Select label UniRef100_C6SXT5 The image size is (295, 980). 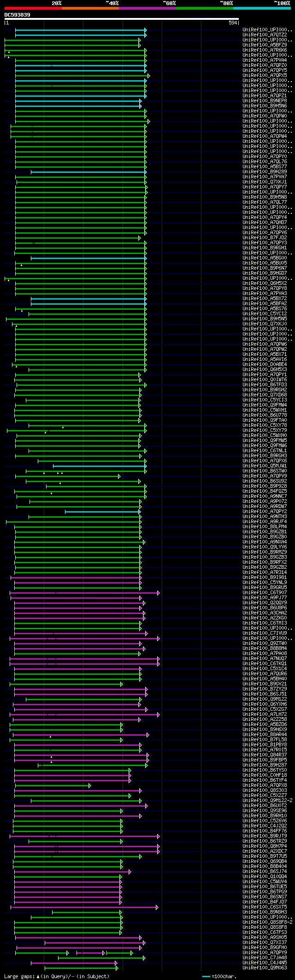click(x=265, y=907)
